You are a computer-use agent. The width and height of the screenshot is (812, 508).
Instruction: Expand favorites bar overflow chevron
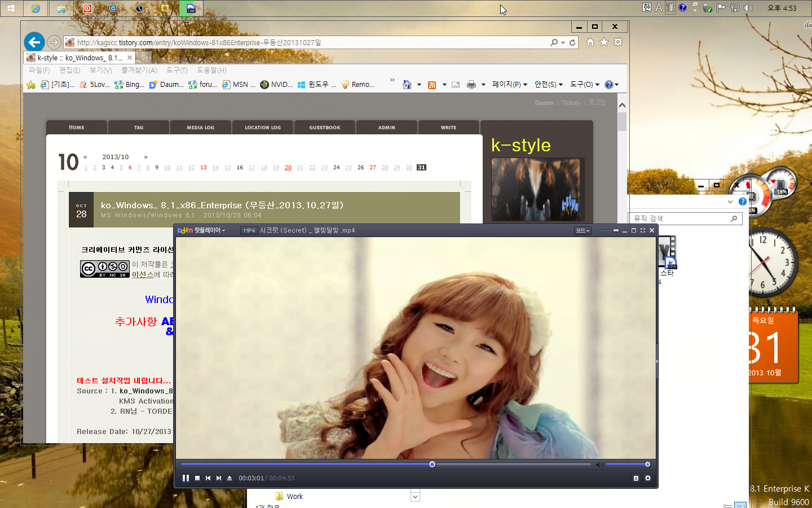pyautogui.click(x=392, y=80)
